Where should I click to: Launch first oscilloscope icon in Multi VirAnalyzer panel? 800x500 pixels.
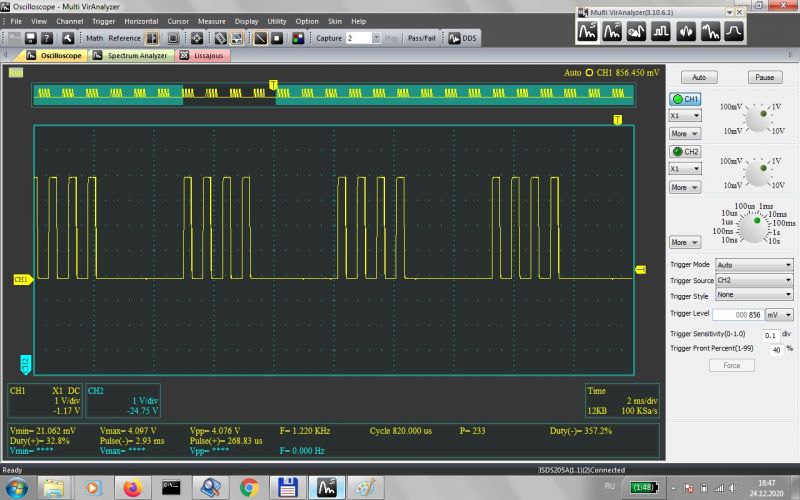point(588,32)
